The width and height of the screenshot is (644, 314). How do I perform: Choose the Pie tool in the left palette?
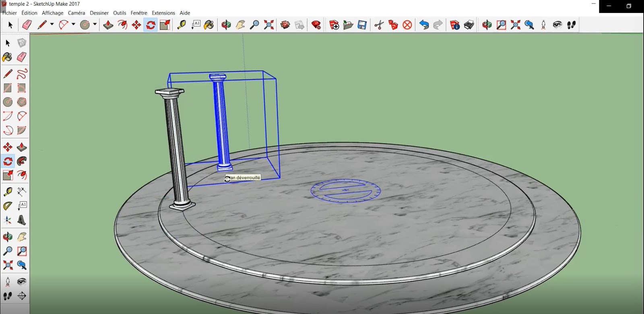coord(22,130)
